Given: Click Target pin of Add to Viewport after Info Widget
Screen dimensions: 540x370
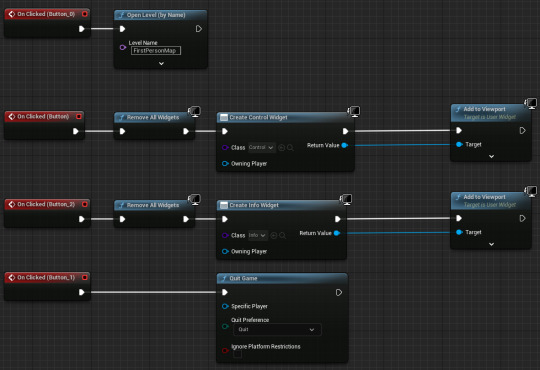Looking at the screenshot, I should pyautogui.click(x=459, y=232).
